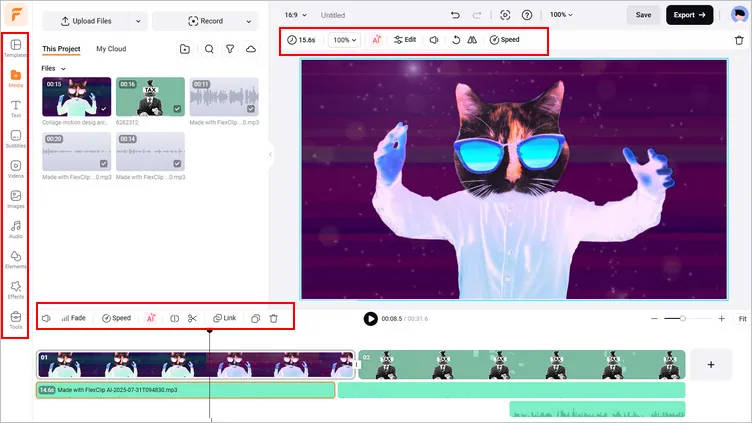752x423 pixels.
Task: Zoom out the timeline with minus
Action: (654, 318)
